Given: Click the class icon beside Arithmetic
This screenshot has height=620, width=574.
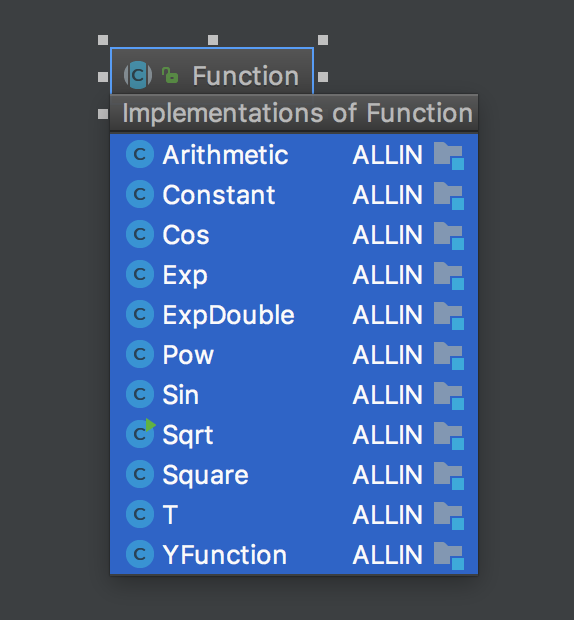Looking at the screenshot, I should tap(140, 154).
